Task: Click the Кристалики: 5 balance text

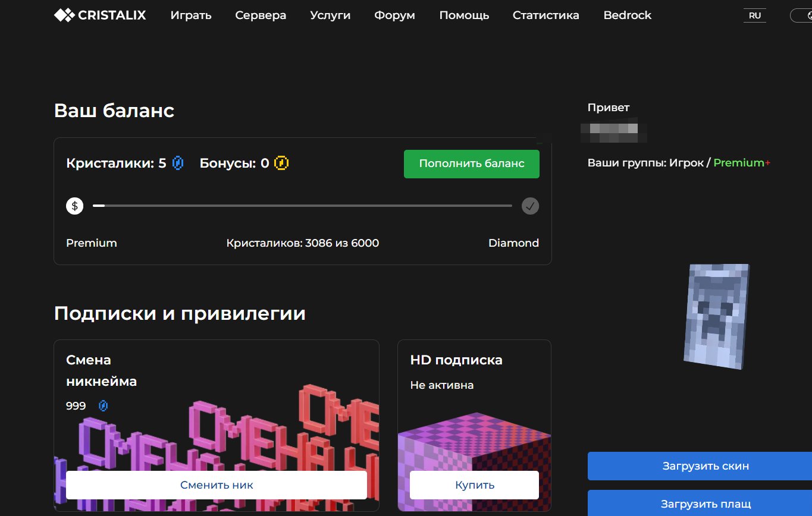Action: click(x=117, y=163)
